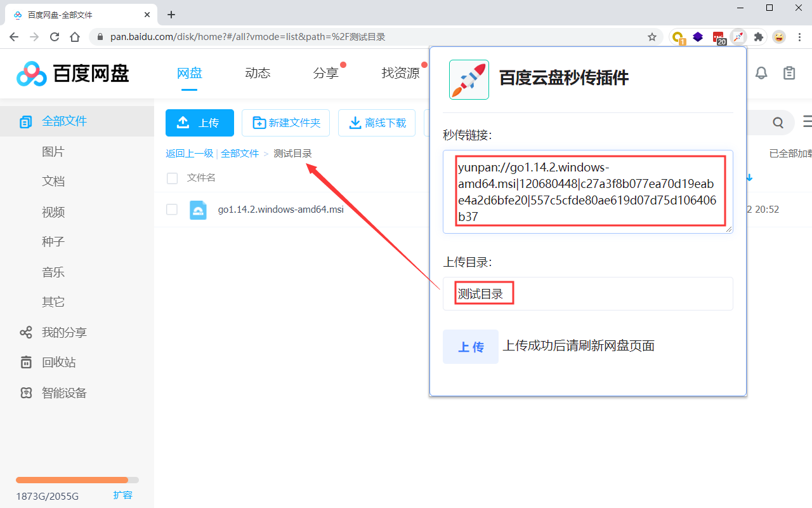
Task: Click the 1873G/2055G storage text
Action: 48,496
